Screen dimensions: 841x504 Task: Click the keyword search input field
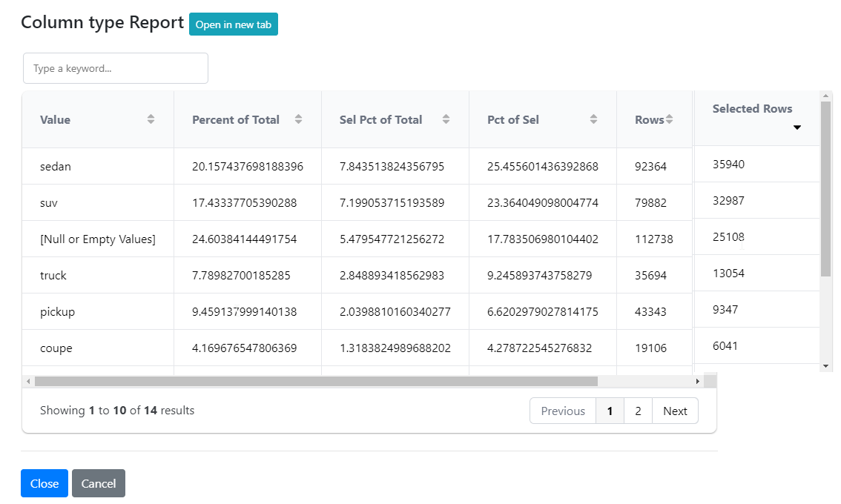116,68
